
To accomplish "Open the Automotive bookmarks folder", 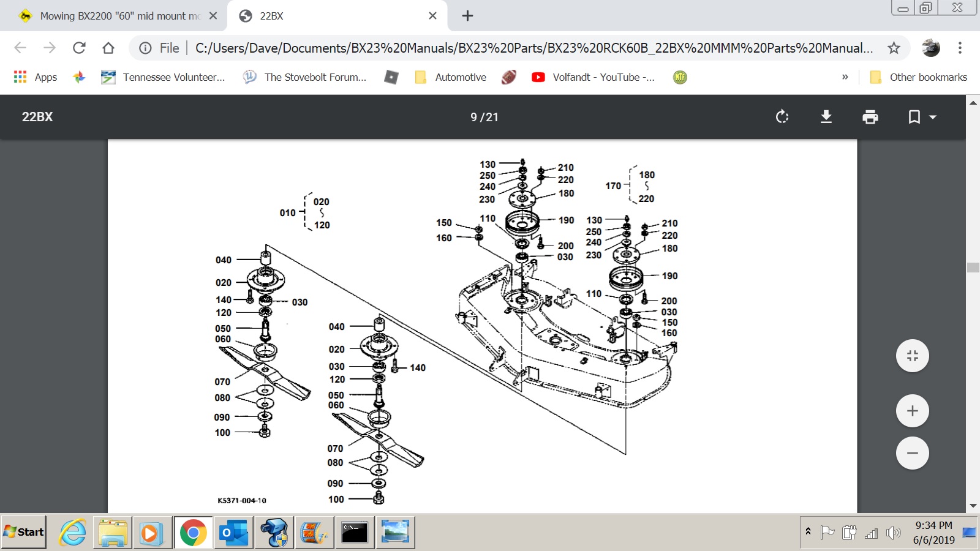I will [x=451, y=77].
